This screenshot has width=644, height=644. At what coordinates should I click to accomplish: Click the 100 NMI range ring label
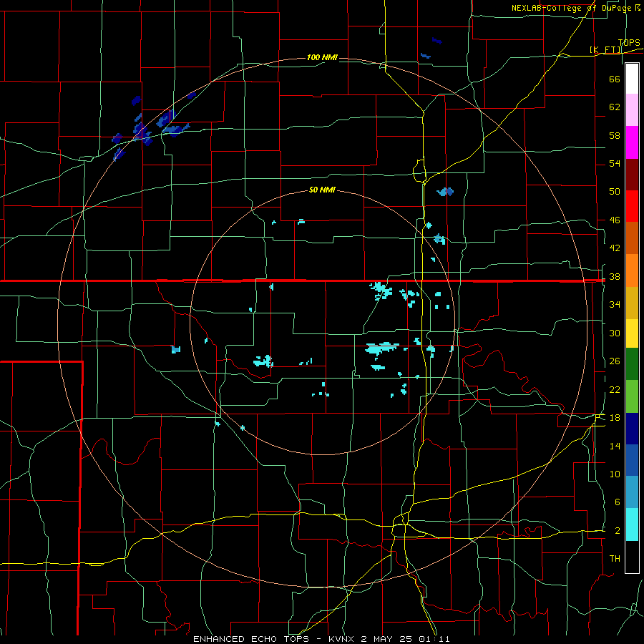coord(322,57)
